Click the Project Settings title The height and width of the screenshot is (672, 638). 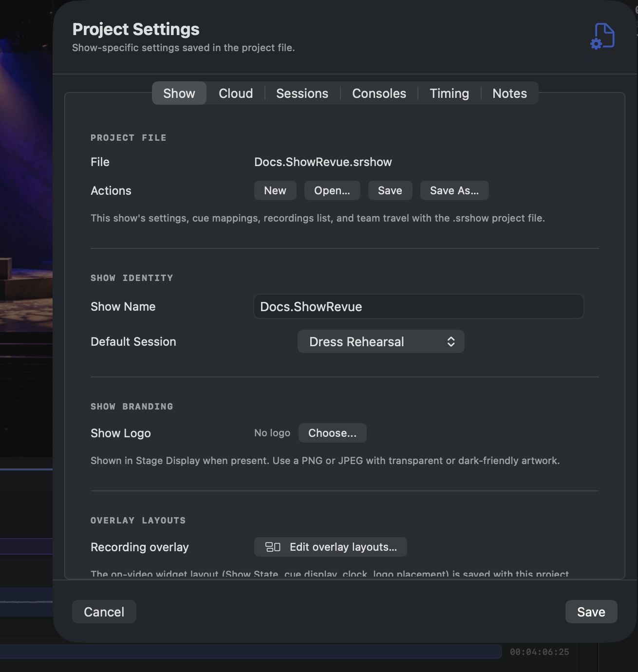tap(136, 29)
